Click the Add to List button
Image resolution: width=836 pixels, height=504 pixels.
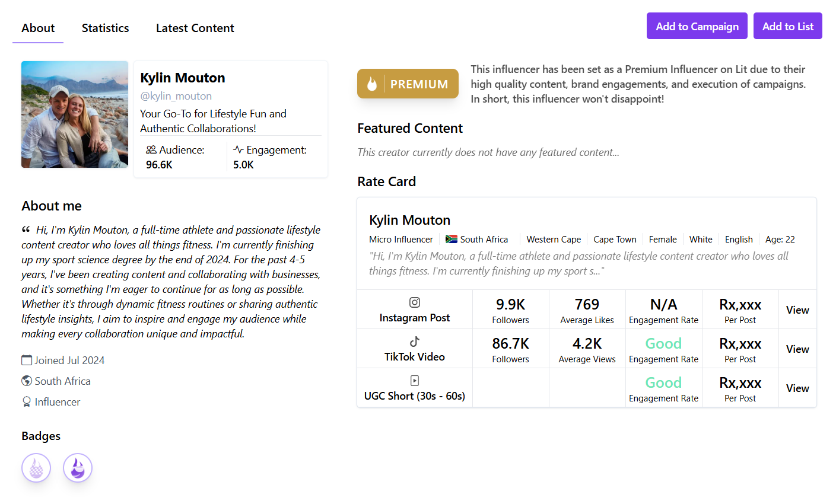787,25
